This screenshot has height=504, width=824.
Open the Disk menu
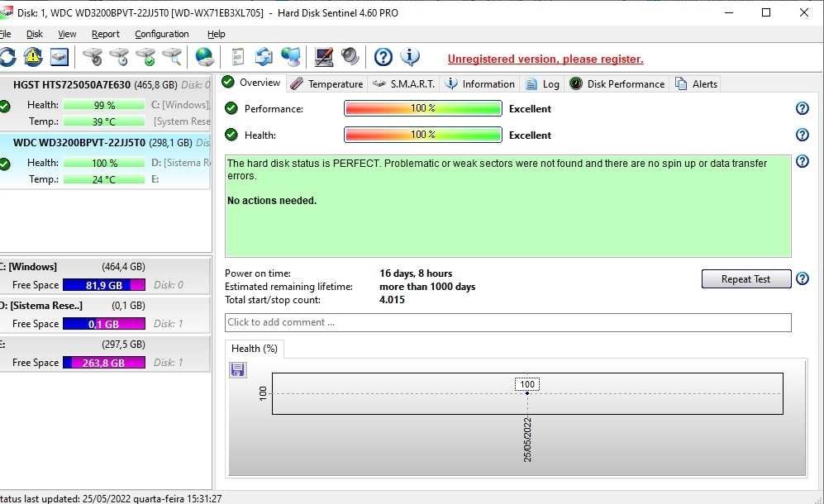(35, 34)
